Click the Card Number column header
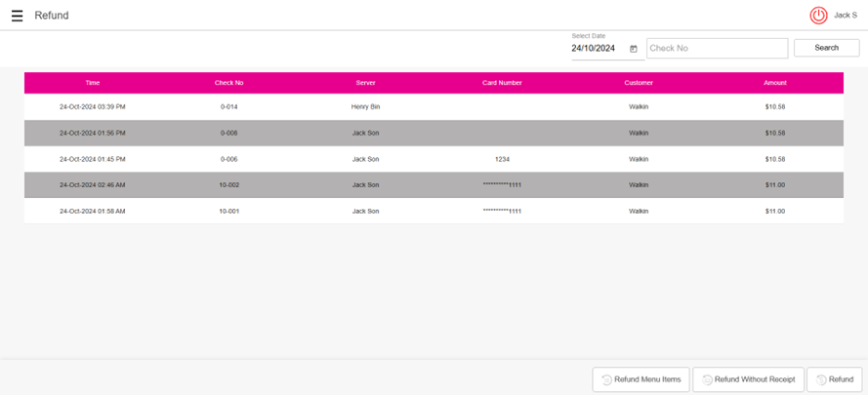 point(502,83)
